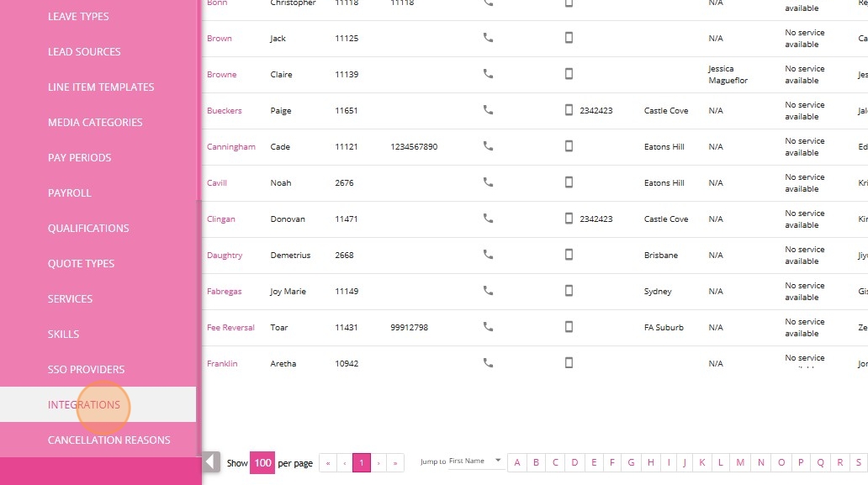Open the Fabregas contact link
The width and height of the screenshot is (868, 485).
pos(225,291)
